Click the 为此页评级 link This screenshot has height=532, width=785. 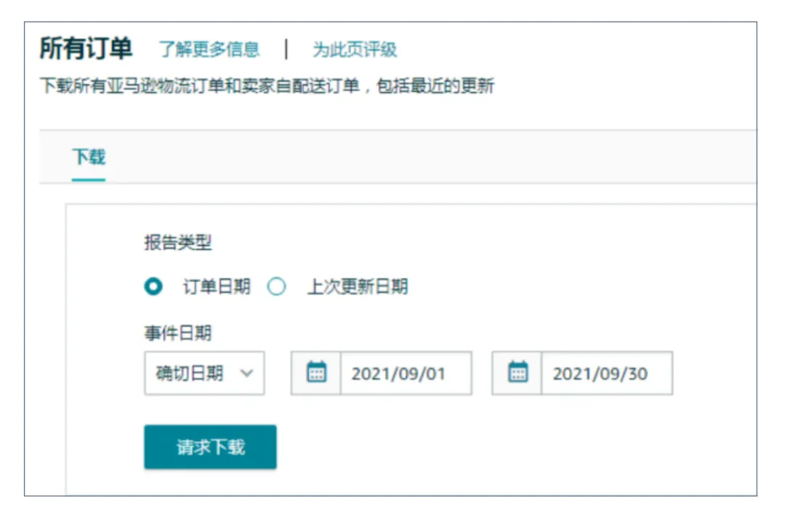point(355,49)
